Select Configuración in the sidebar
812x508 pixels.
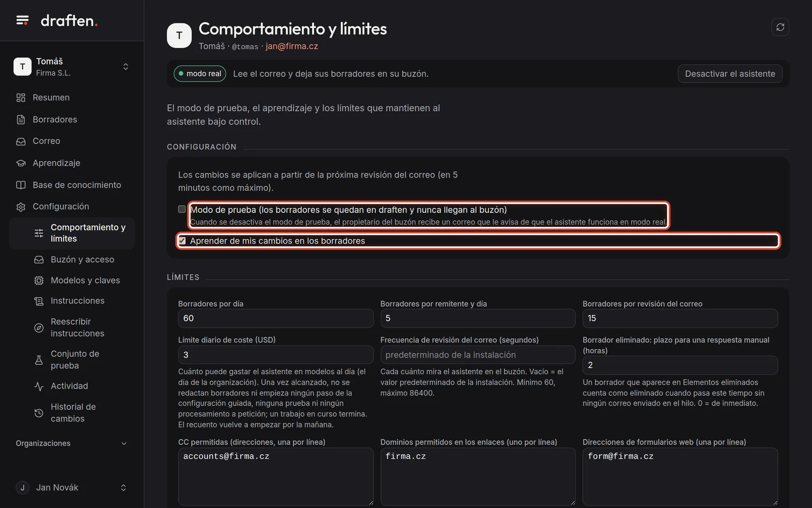[72, 207]
